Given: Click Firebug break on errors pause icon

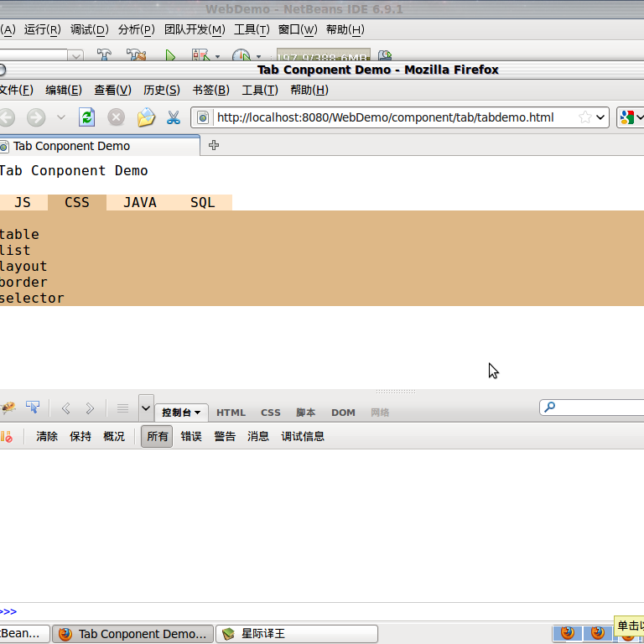Looking at the screenshot, I should click(7, 436).
